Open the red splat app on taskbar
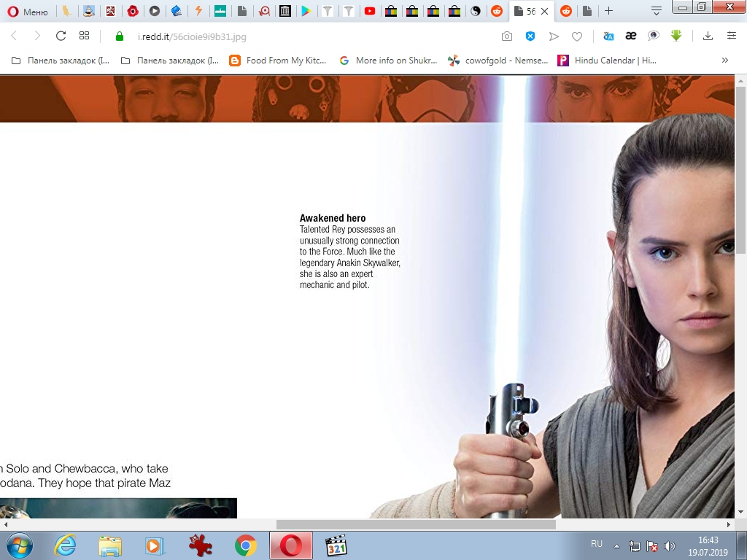747x560 pixels. (x=200, y=545)
